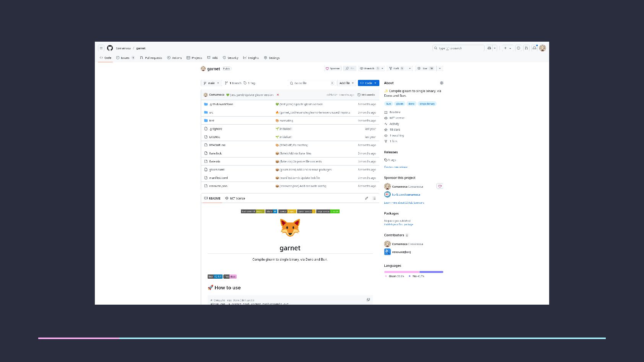Viewport: 644px width, 362px height.
Task: Open the Copilot icon in header
Action: (x=489, y=48)
